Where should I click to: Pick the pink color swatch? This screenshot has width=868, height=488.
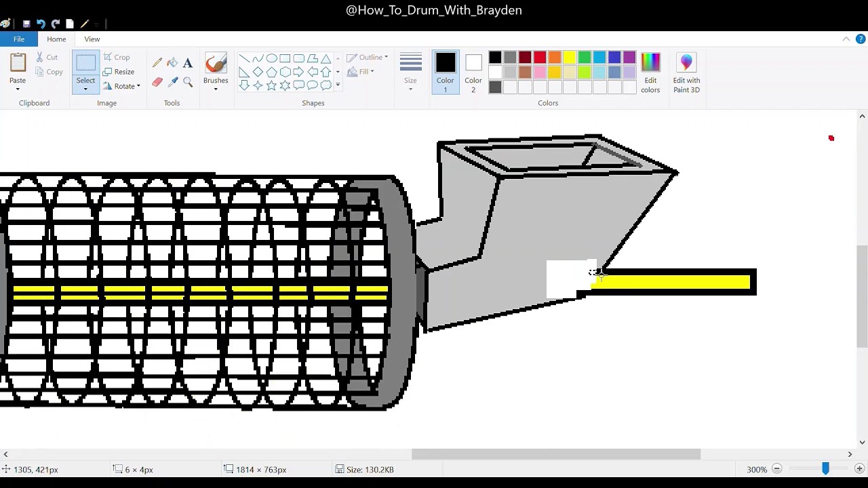[x=540, y=73]
